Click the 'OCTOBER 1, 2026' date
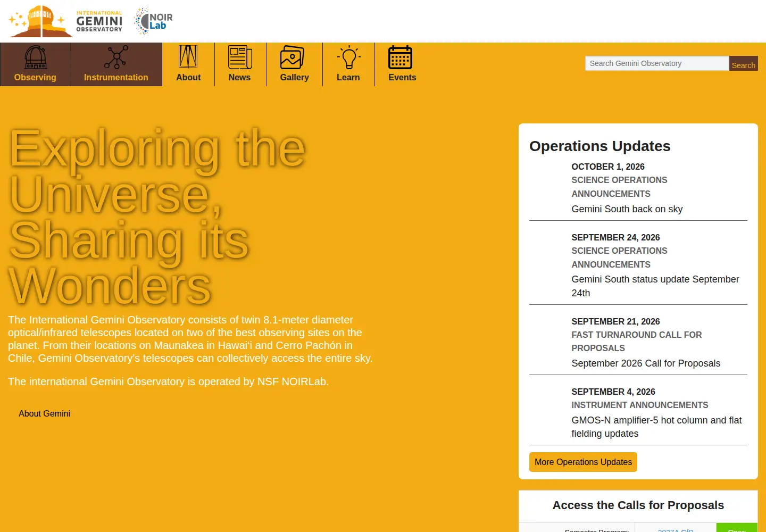 click(x=608, y=167)
